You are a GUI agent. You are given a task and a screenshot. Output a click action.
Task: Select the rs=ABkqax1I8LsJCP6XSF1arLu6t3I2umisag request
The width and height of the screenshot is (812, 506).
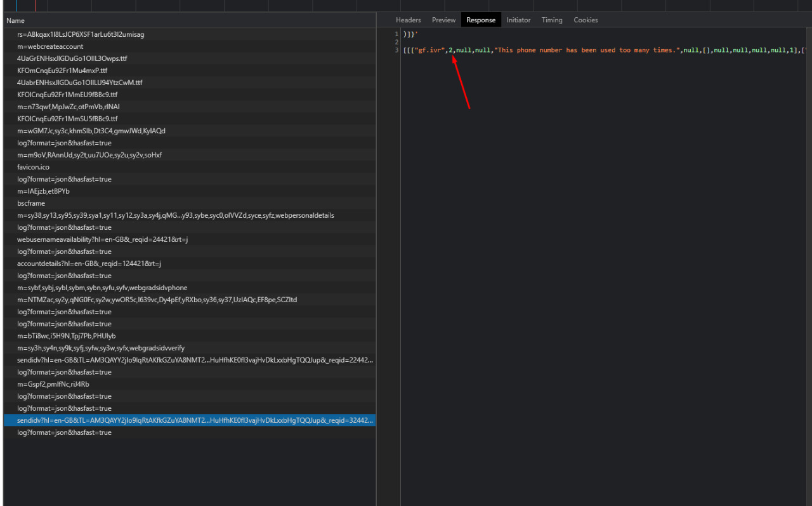(x=189, y=34)
